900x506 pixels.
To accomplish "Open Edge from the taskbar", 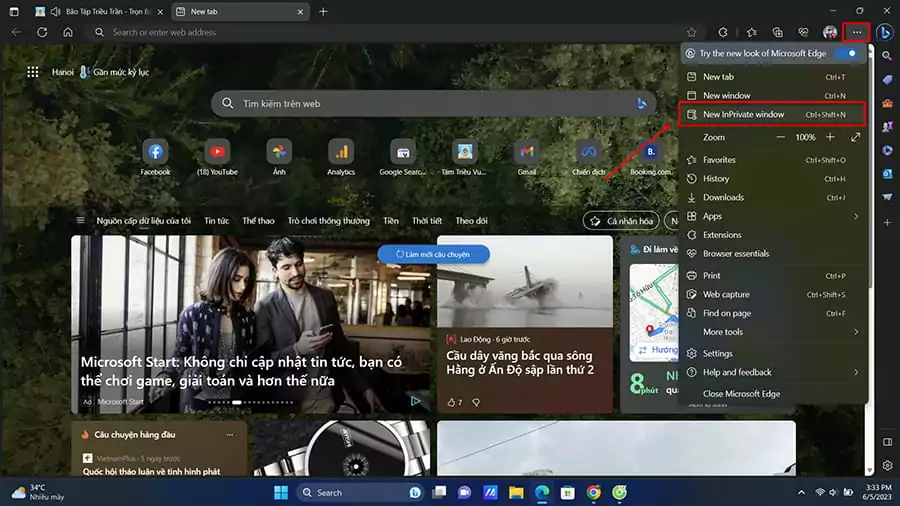I will tap(541, 492).
